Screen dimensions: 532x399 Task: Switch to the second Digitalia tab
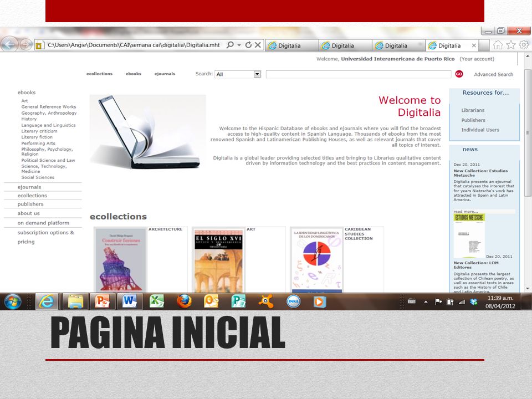[345, 45]
